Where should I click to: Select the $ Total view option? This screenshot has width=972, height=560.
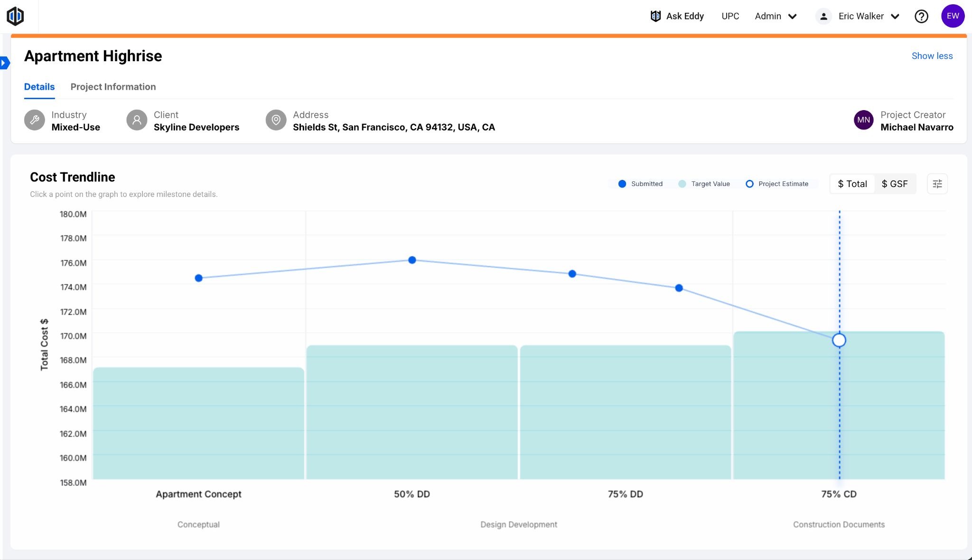tap(852, 184)
